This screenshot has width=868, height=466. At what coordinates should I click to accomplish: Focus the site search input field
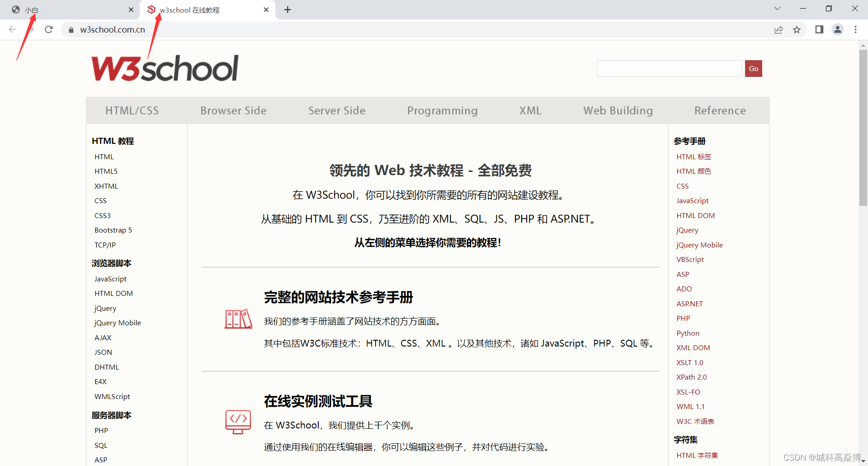[x=670, y=69]
